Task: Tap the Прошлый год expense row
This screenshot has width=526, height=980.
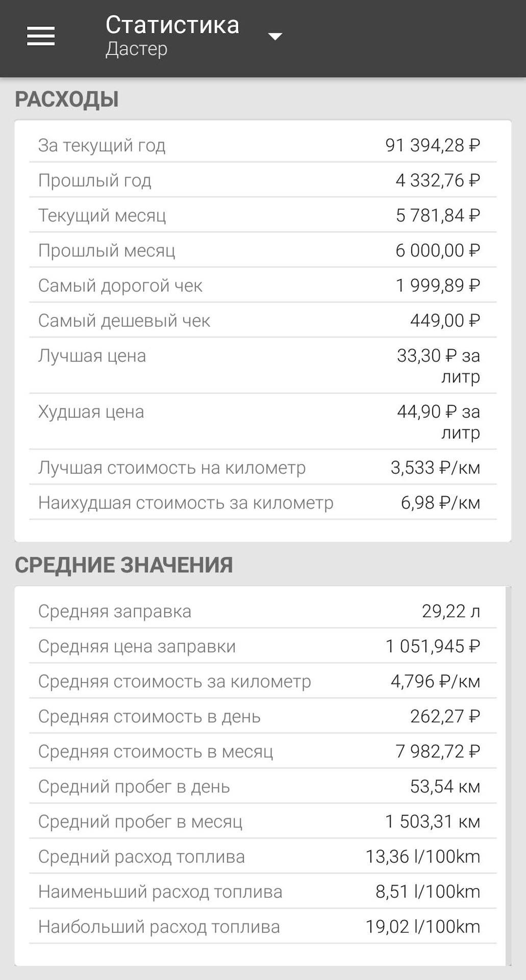Action: tap(262, 181)
